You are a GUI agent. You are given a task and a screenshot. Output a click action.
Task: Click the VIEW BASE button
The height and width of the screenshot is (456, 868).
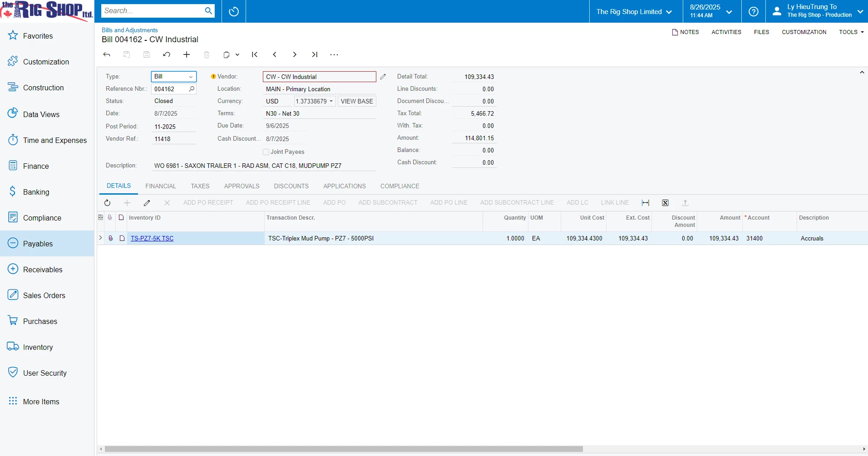357,101
